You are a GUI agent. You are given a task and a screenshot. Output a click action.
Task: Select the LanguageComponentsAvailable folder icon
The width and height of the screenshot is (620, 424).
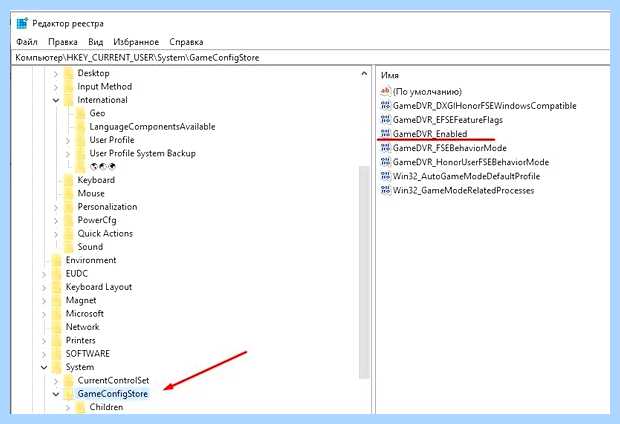(x=80, y=127)
